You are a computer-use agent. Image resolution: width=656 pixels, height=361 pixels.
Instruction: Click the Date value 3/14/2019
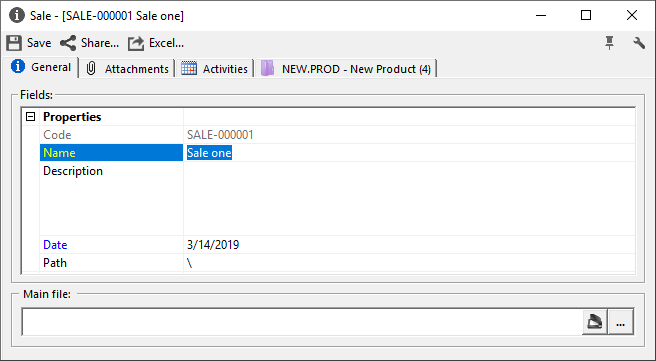(x=213, y=245)
